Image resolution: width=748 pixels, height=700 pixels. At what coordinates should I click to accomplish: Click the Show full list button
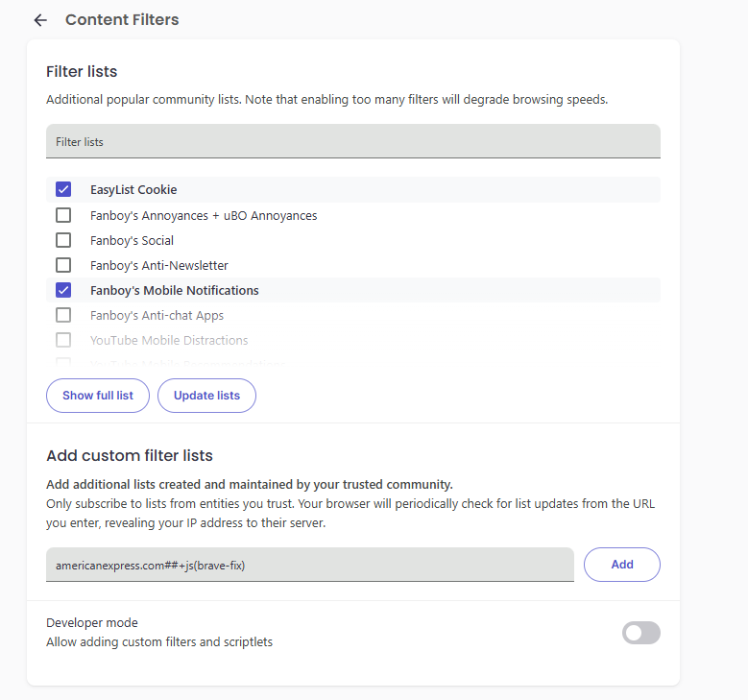[98, 396]
